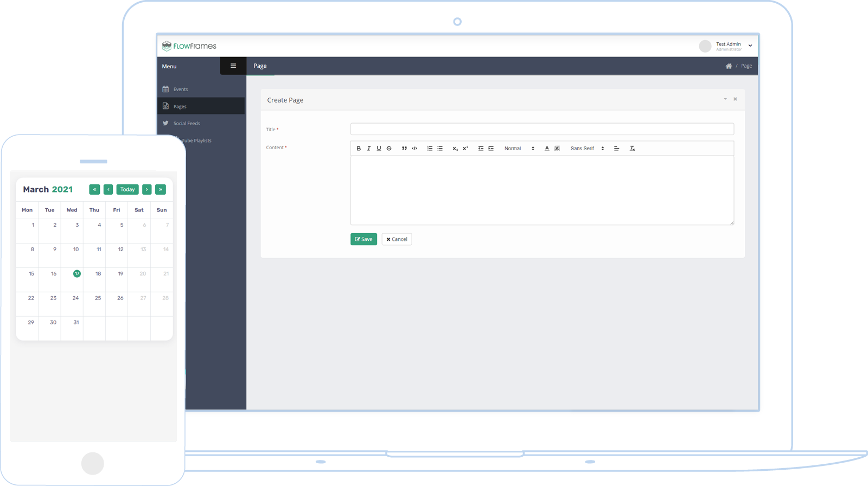Click the Page breadcrumb link
Viewport: 868px width, 486px height.
[746, 66]
